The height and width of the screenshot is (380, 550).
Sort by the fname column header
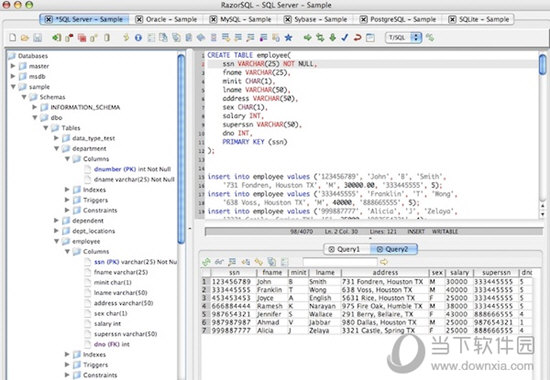coord(272,273)
